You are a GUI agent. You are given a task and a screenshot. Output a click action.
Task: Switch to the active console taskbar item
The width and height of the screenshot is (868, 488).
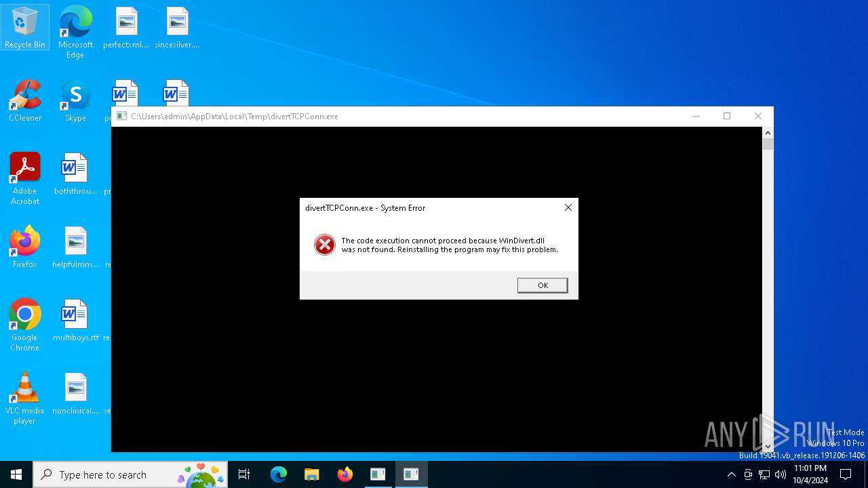(411, 474)
